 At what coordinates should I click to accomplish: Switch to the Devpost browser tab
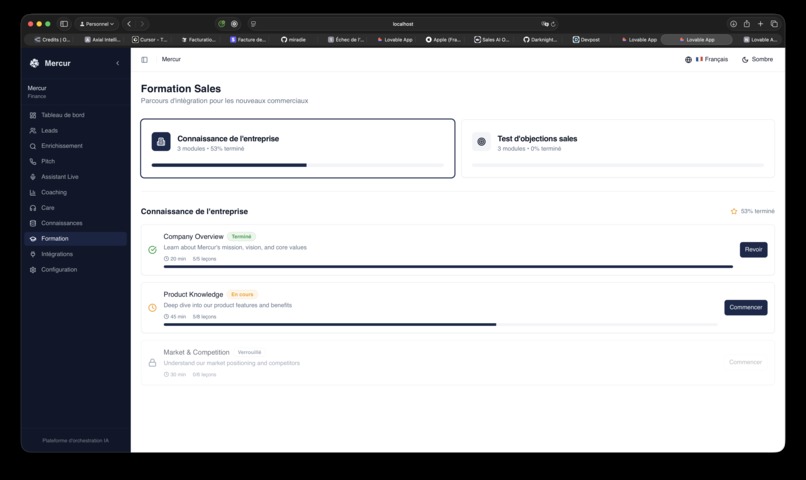[x=587, y=40]
